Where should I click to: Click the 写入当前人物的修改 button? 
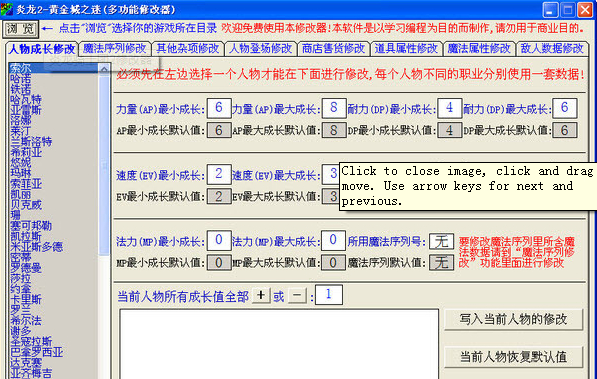point(513,319)
